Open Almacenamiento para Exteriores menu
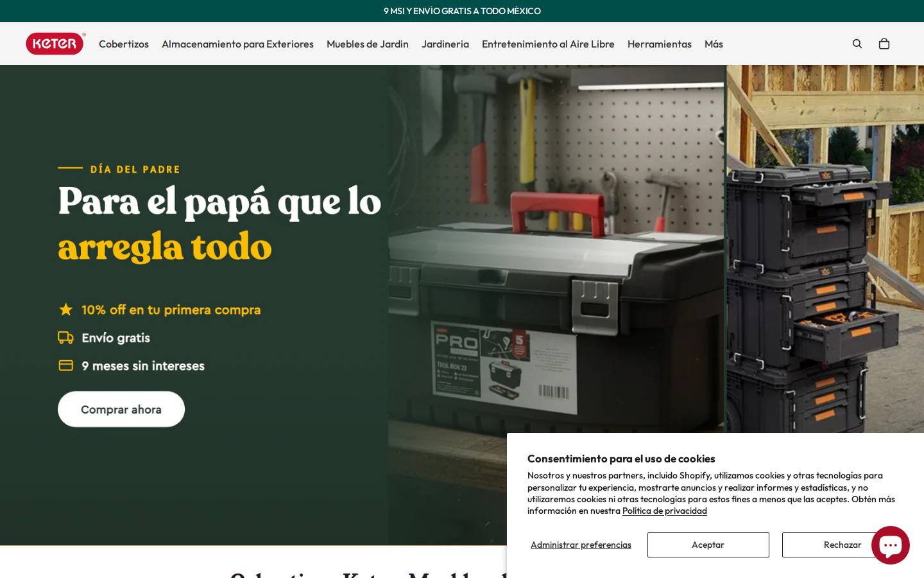Viewport: 924px width, 578px height. pyautogui.click(x=237, y=44)
